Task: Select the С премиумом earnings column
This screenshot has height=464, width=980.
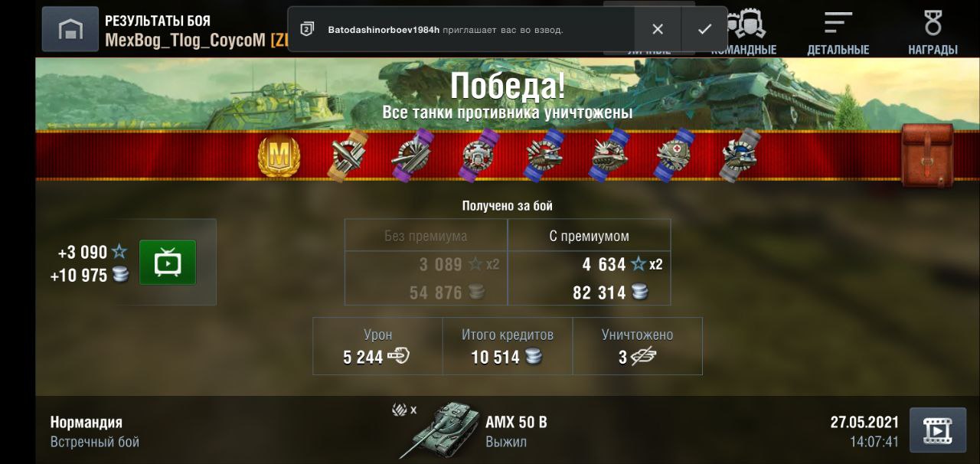Action: (590, 262)
